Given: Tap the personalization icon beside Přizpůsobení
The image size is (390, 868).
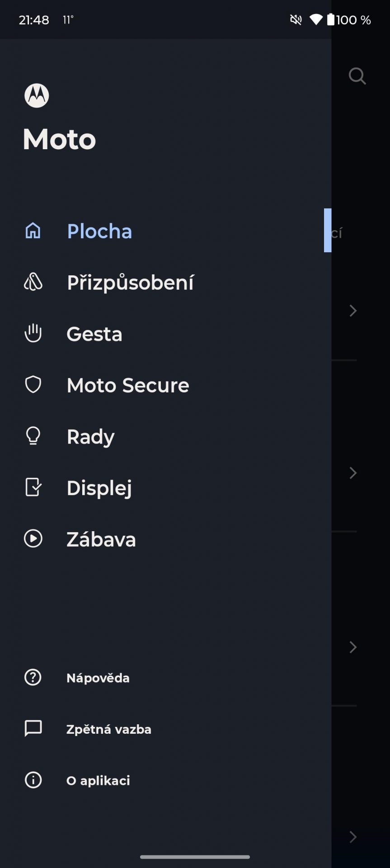Looking at the screenshot, I should [33, 282].
